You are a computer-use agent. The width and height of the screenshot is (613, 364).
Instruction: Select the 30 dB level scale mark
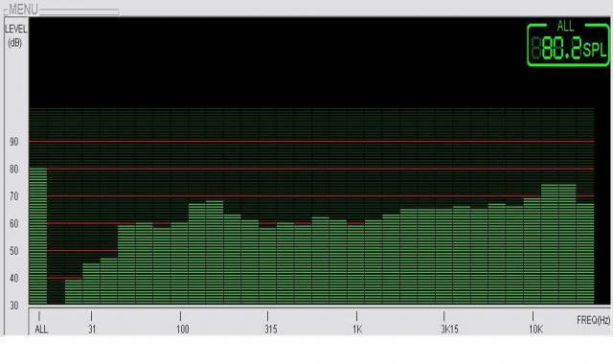point(14,306)
